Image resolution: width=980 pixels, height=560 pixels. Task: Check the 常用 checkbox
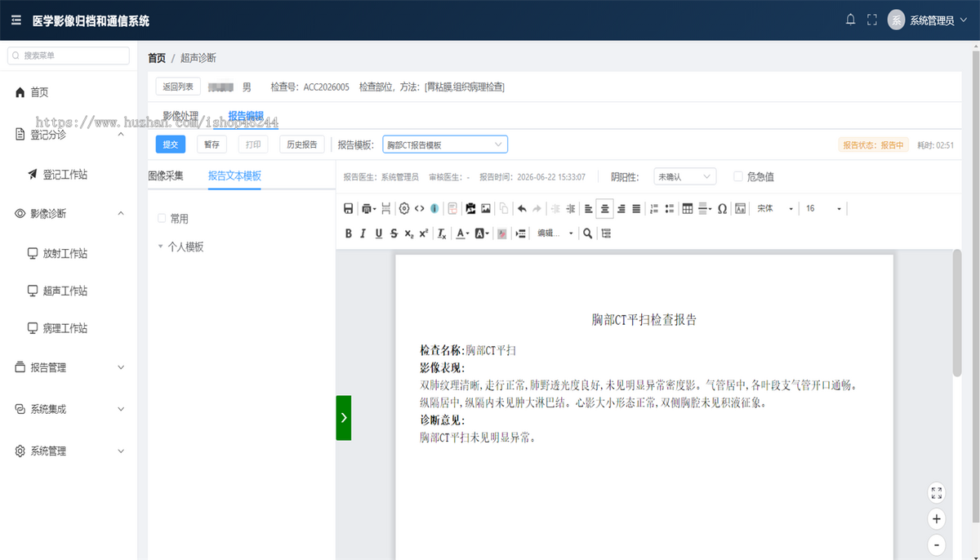click(x=162, y=218)
